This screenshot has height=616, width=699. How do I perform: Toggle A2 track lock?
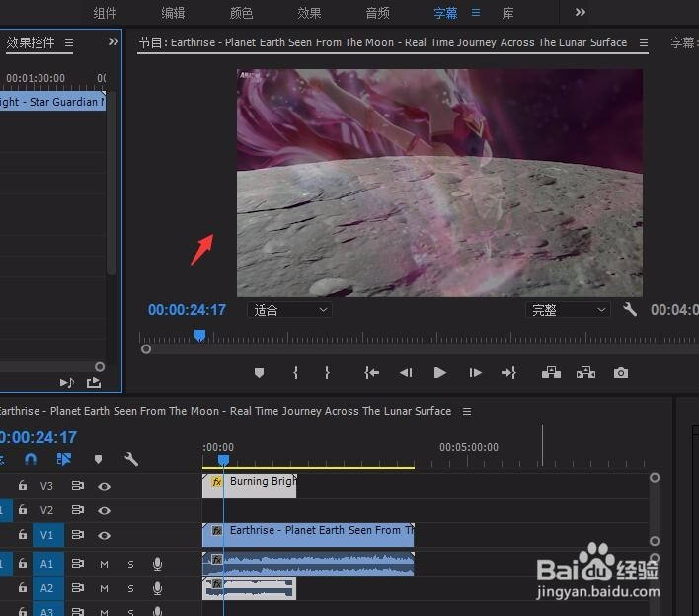point(23,588)
